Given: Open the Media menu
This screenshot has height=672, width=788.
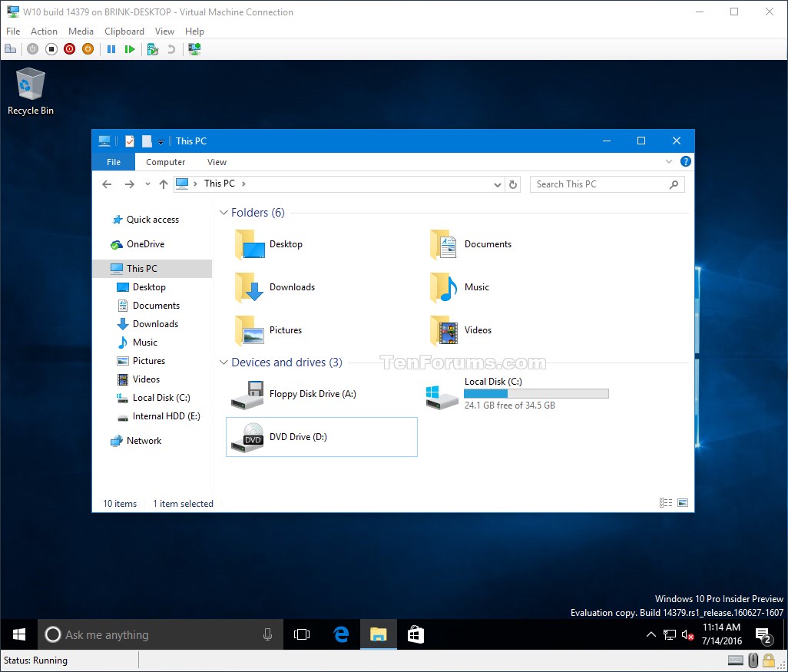Looking at the screenshot, I should pyautogui.click(x=81, y=31).
